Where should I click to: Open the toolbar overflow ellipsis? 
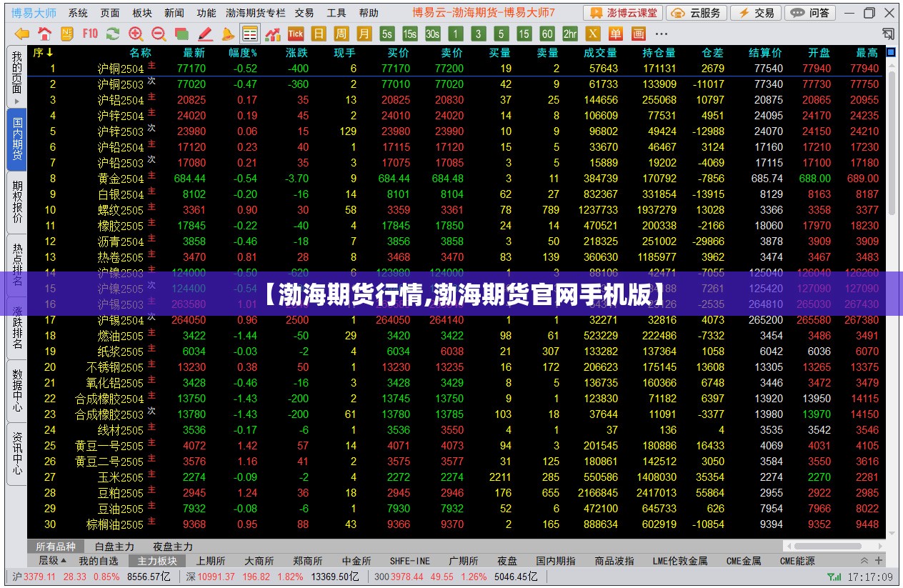click(x=662, y=34)
